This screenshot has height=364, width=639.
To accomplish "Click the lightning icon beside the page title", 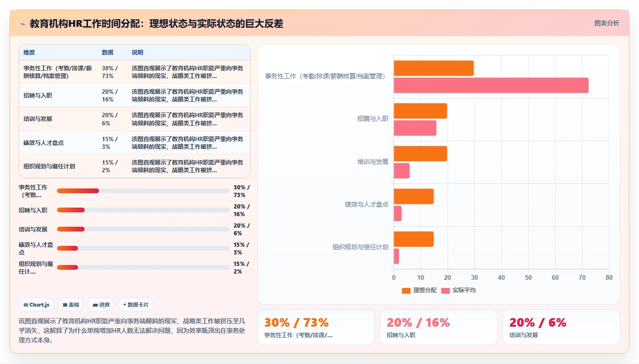I will 22,24.
